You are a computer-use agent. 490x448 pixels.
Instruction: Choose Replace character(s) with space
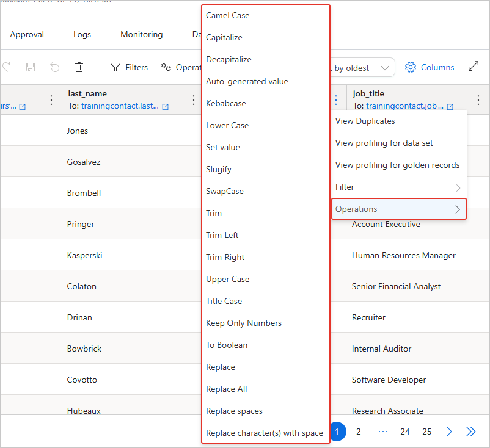[266, 433]
